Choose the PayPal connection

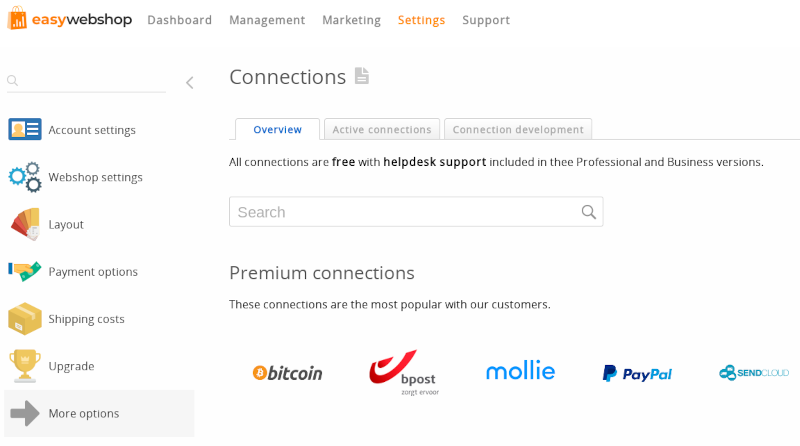point(637,374)
